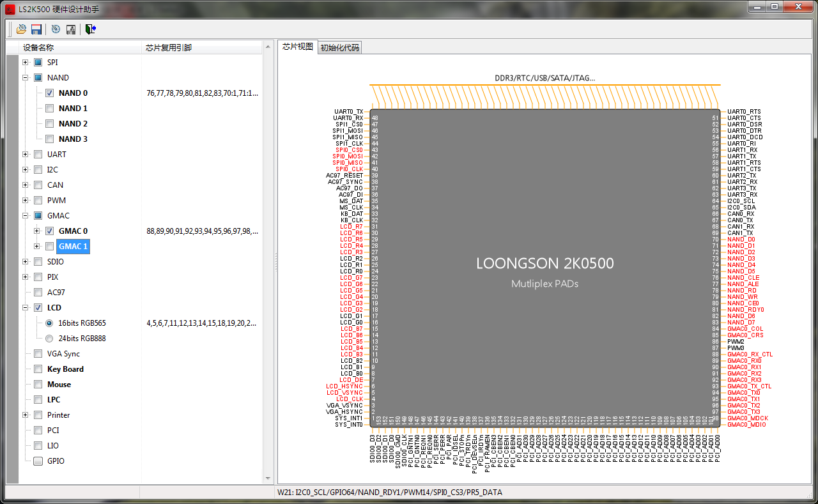Tick the LIO checkbox
Viewport: 818px width, 504px height.
pos(38,446)
